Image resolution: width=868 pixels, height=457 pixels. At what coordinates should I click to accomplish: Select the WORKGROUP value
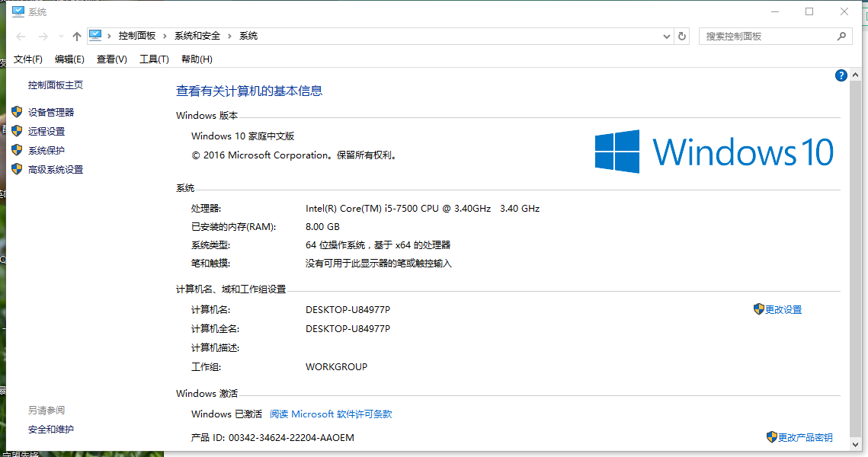click(337, 367)
